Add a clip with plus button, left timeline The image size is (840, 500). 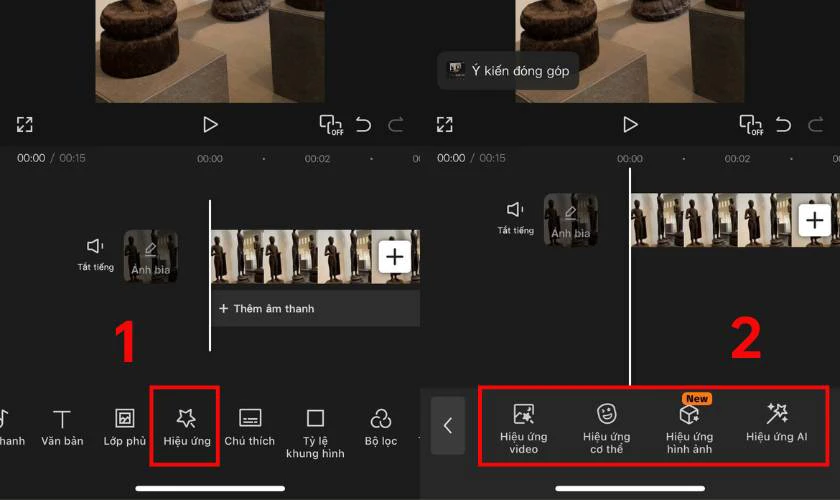click(395, 257)
